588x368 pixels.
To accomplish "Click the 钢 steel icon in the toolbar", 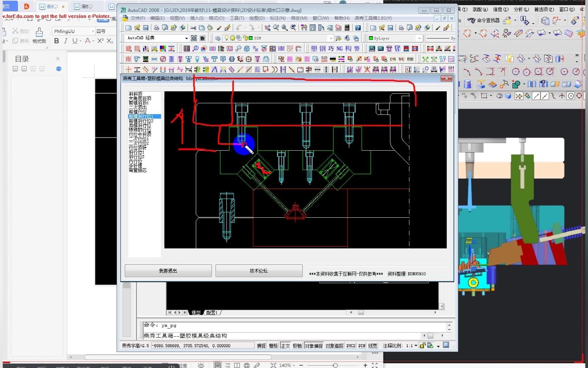I will click(x=322, y=48).
